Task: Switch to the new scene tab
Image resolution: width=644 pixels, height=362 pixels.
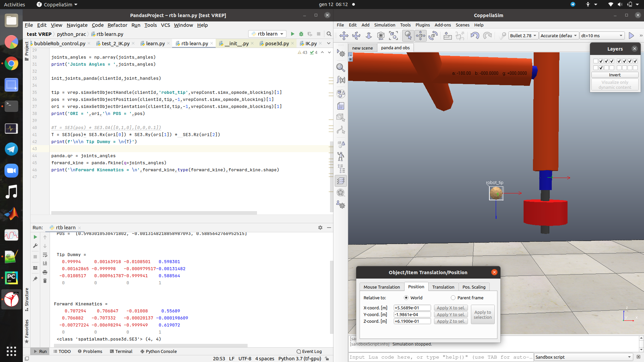Action: pyautogui.click(x=362, y=48)
